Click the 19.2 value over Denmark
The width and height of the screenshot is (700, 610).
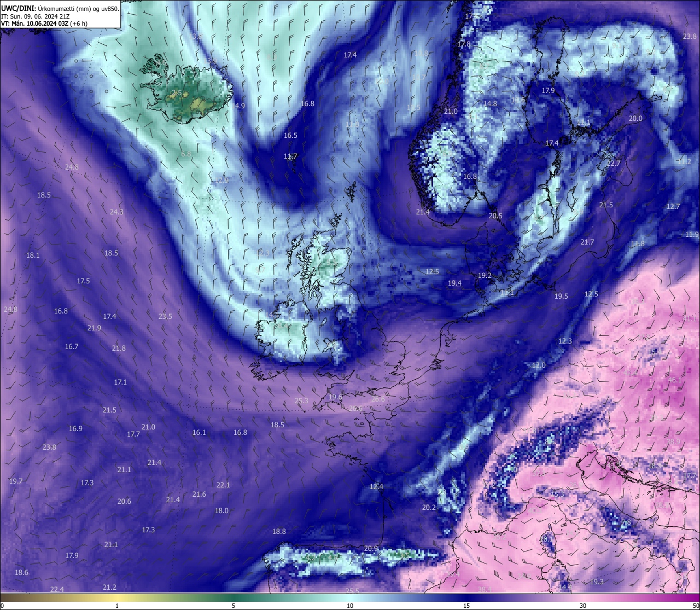(485, 275)
